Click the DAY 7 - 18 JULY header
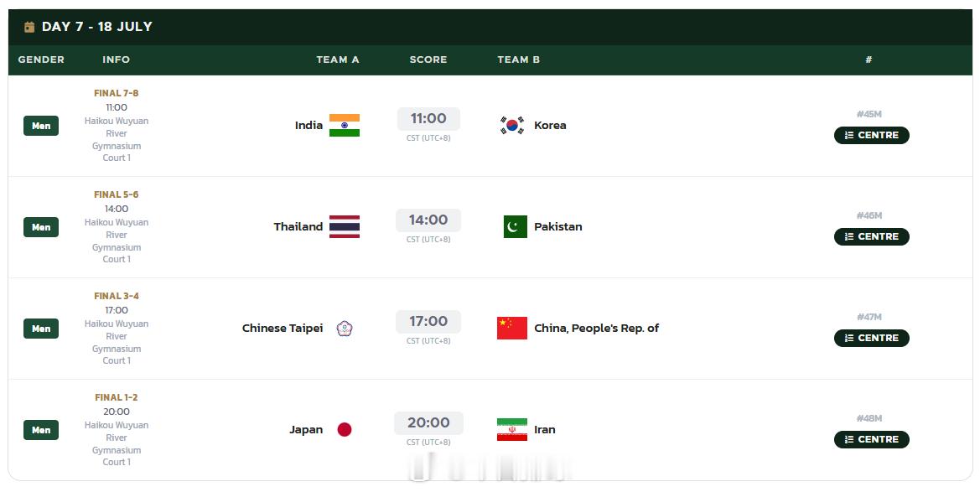The width and height of the screenshot is (980, 492). tap(97, 27)
